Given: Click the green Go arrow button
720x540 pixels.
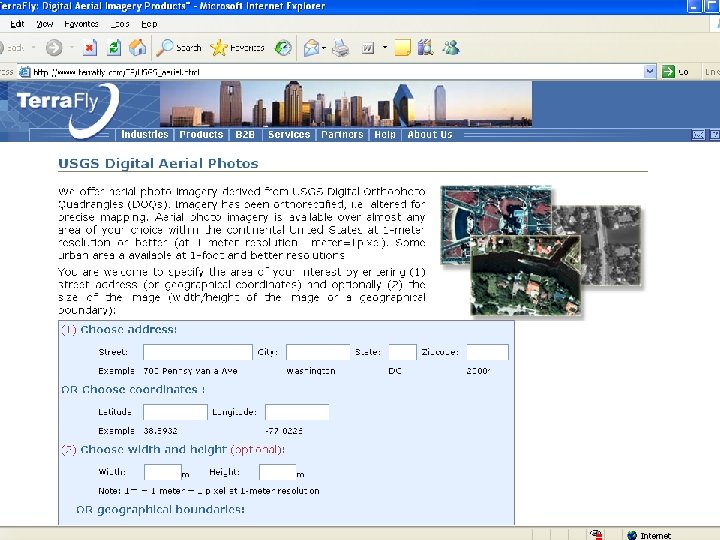Looking at the screenshot, I should [x=668, y=72].
